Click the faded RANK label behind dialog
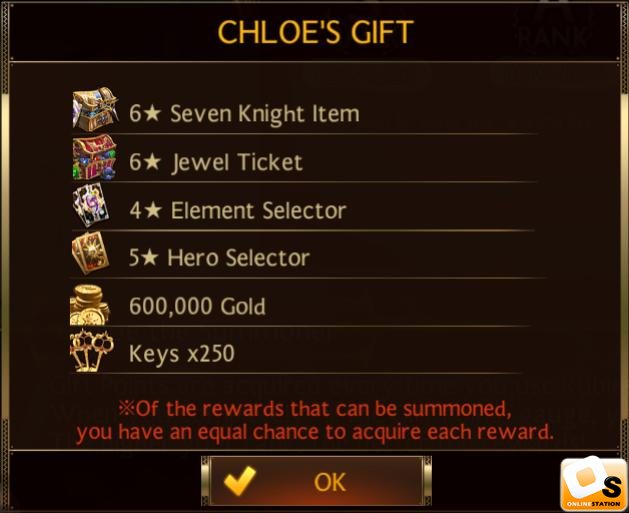The width and height of the screenshot is (629, 513). pos(554,36)
